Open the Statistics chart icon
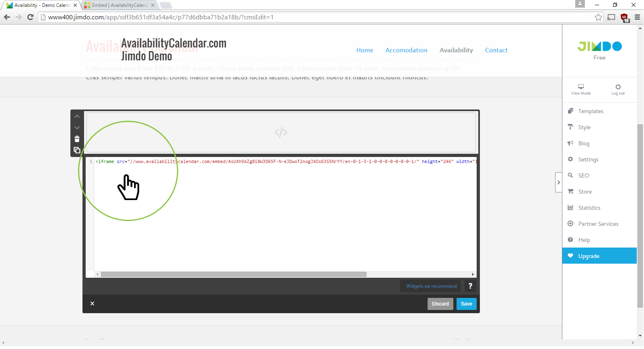Image resolution: width=644 pixels, height=349 pixels. 570,207
